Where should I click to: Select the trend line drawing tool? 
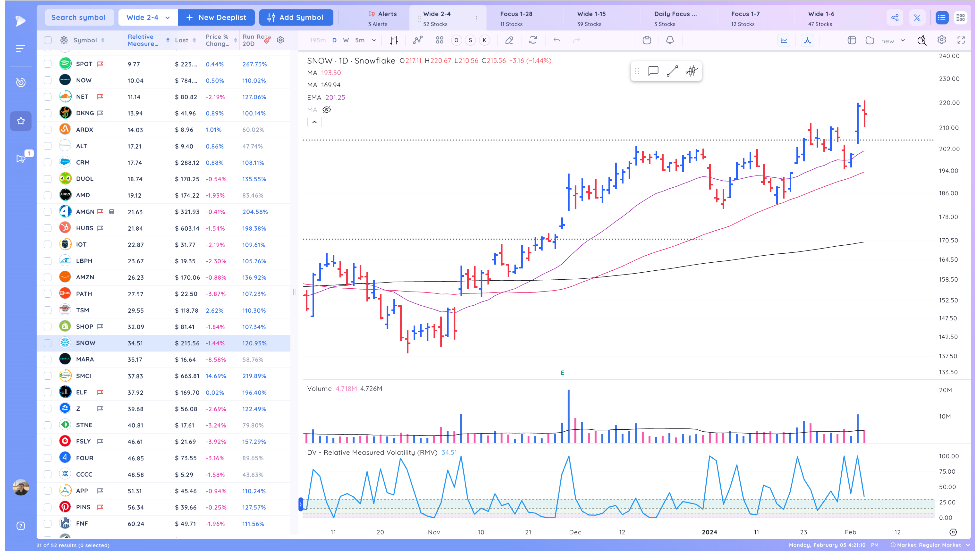click(x=672, y=71)
